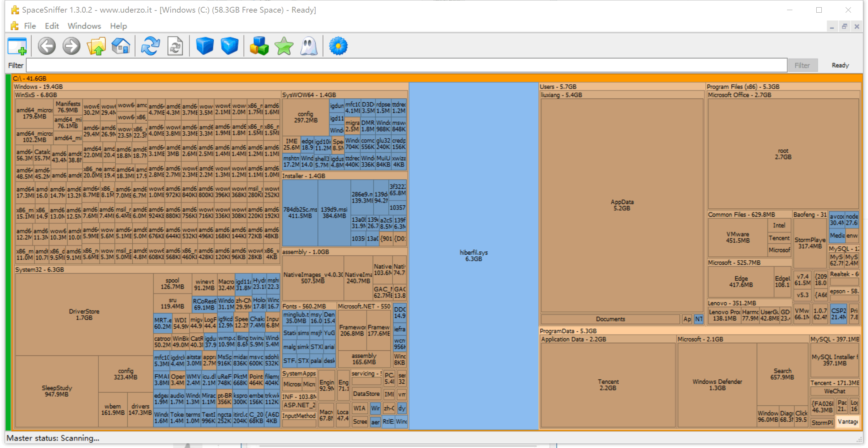
Task: Open the Windows menu
Action: (x=84, y=26)
